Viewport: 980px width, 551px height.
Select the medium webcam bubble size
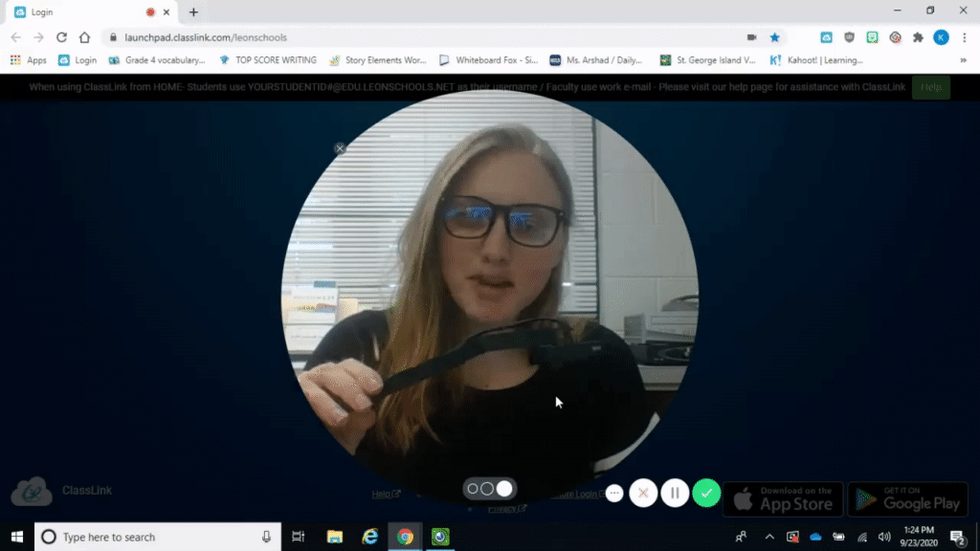tap(487, 489)
